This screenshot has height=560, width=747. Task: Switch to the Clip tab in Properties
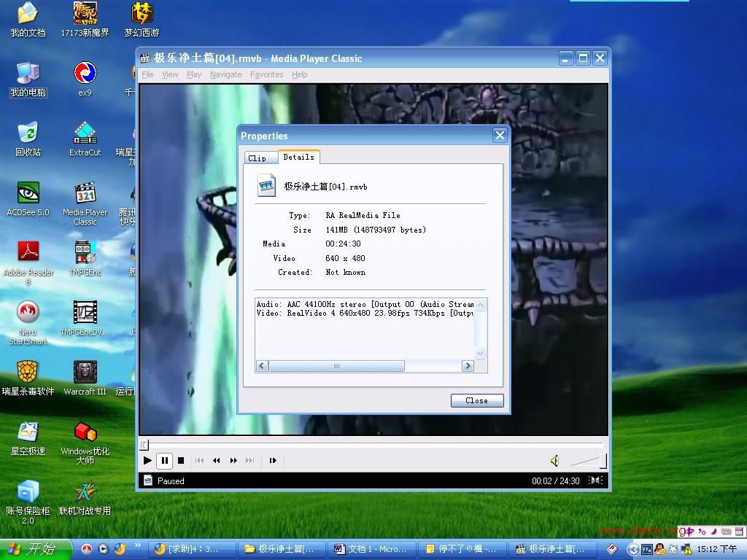[260, 157]
